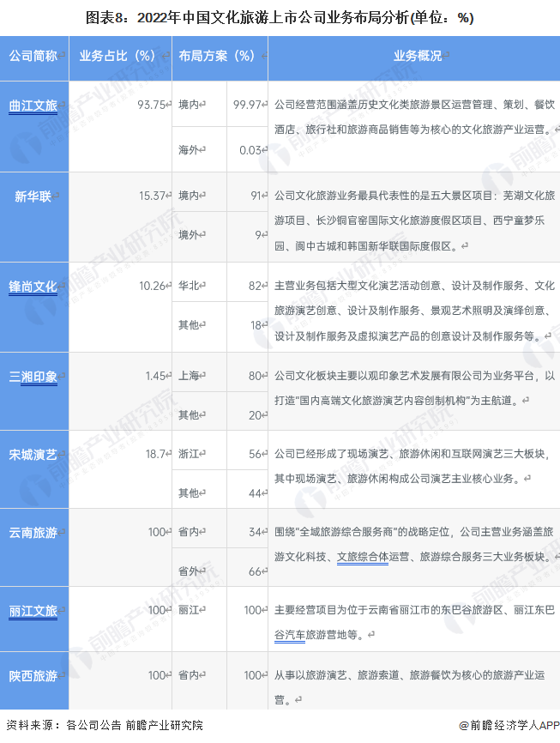
Task: Select the 99.97 domestic percentage cell
Action: click(x=247, y=104)
